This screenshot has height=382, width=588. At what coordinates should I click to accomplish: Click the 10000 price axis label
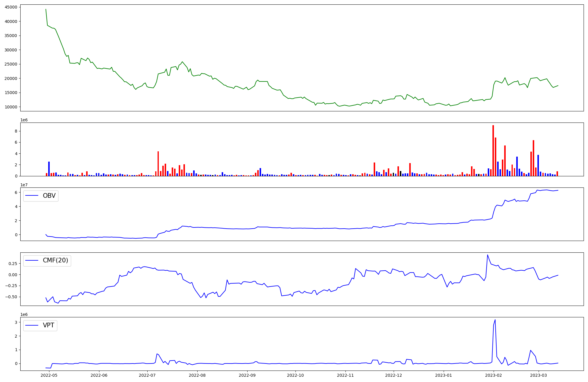(x=11, y=107)
